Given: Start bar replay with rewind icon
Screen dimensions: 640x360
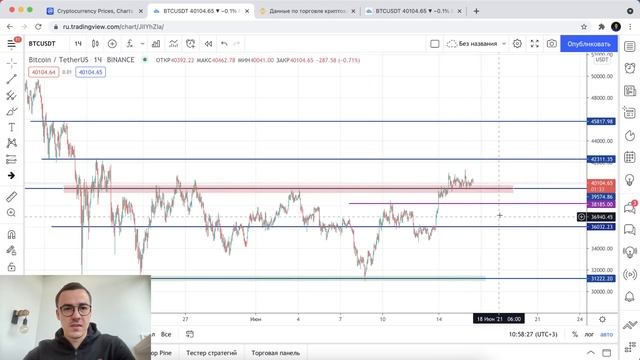Looking at the screenshot, I should coord(208,44).
